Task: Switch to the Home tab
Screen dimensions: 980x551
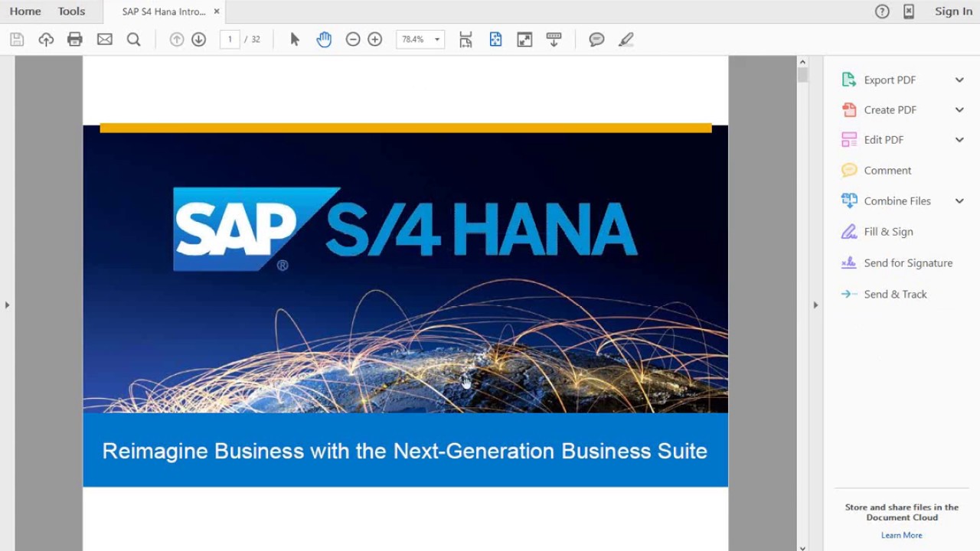Action: click(25, 11)
